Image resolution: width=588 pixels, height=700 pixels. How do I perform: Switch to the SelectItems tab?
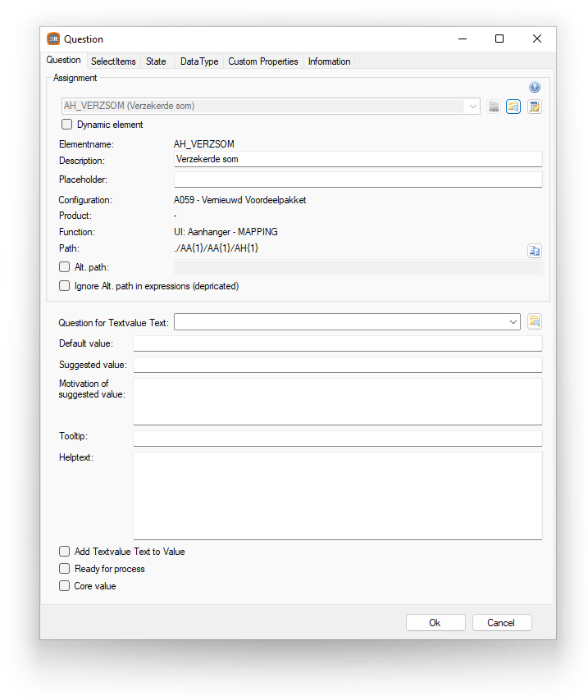click(113, 61)
